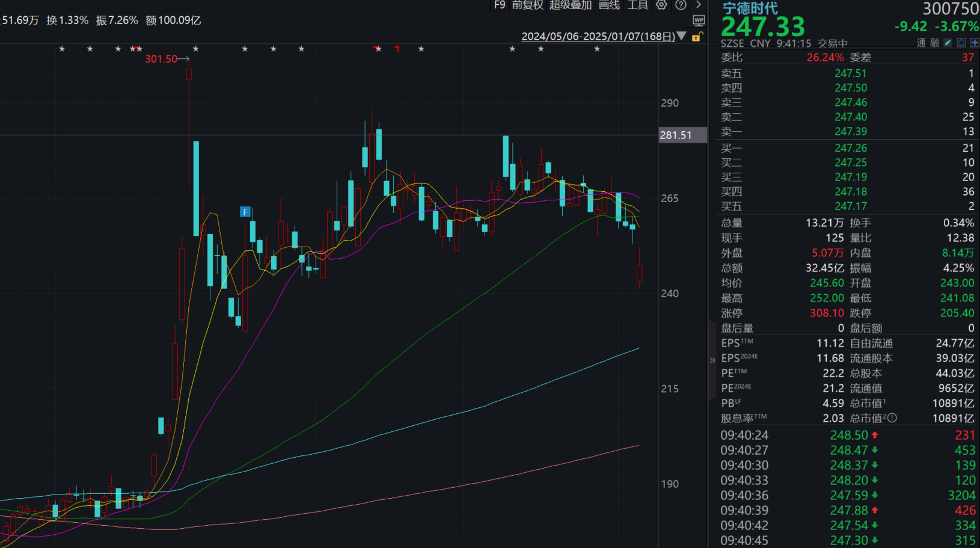
Task: Click the 总额 value 32.45亿
Action: [824, 268]
